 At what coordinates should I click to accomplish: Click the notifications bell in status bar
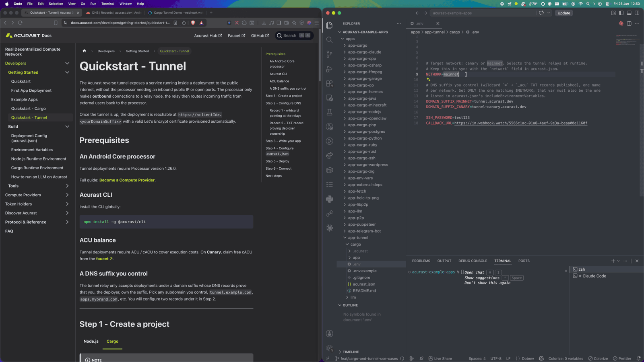click(638, 358)
